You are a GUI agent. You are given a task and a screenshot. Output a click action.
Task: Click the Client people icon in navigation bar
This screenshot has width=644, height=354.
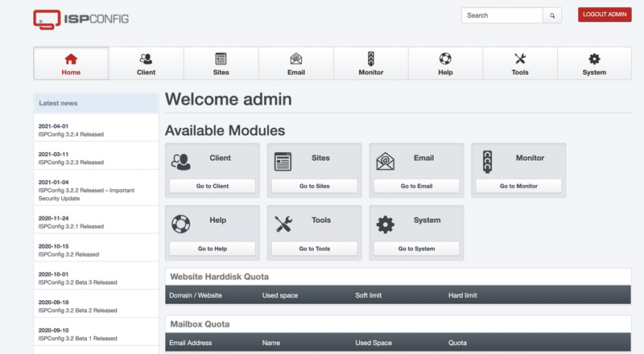tap(146, 60)
